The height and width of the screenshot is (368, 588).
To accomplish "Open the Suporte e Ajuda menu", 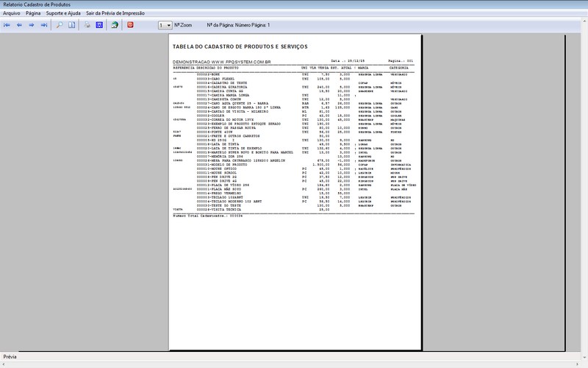I will click(63, 13).
